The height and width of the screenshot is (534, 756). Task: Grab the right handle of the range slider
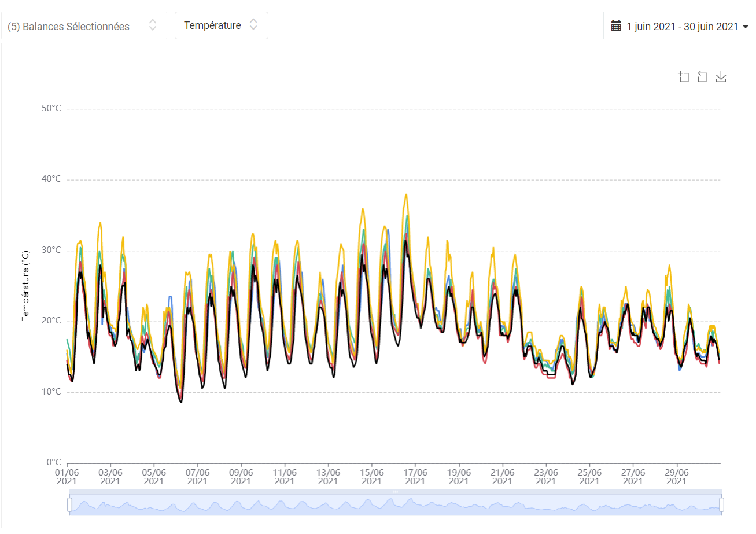(722, 504)
